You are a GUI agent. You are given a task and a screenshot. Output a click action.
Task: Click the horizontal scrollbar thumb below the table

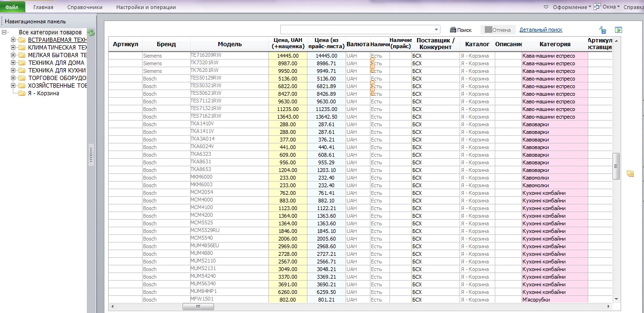[198, 306]
